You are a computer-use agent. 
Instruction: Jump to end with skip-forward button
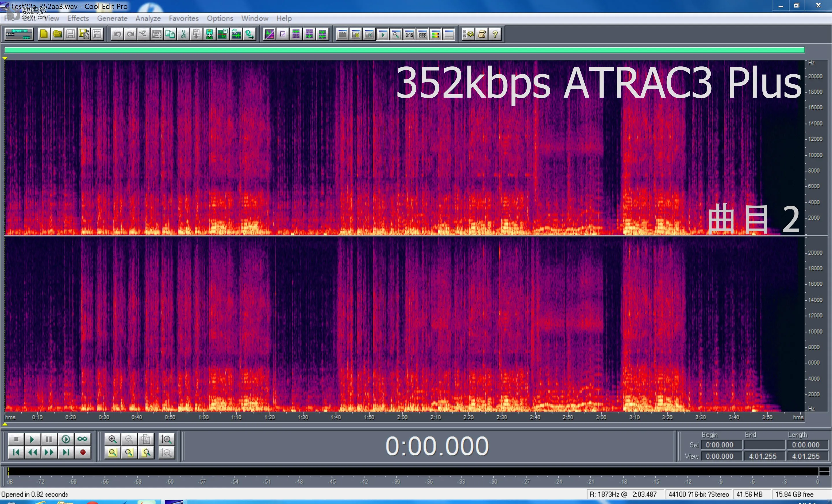66,452
